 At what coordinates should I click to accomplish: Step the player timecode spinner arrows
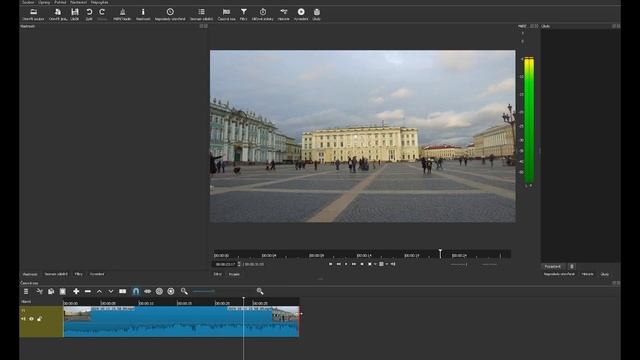click(239, 264)
